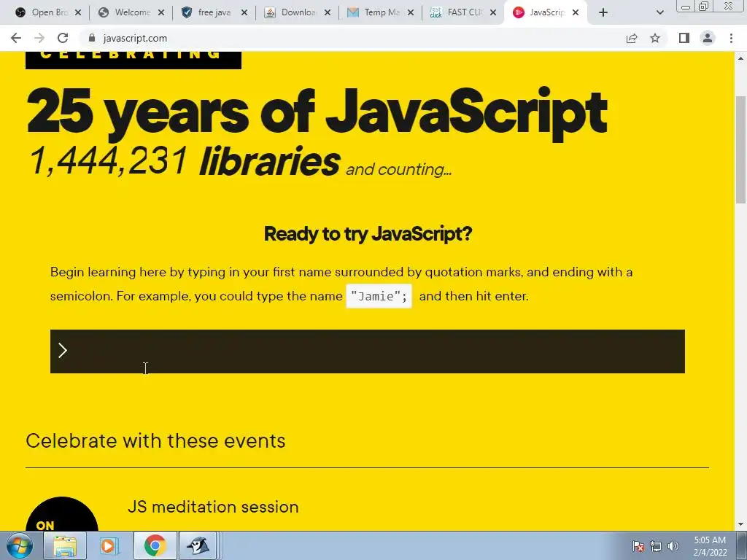Open Windows Explorer from the taskbar
The image size is (747, 560).
[x=65, y=545]
